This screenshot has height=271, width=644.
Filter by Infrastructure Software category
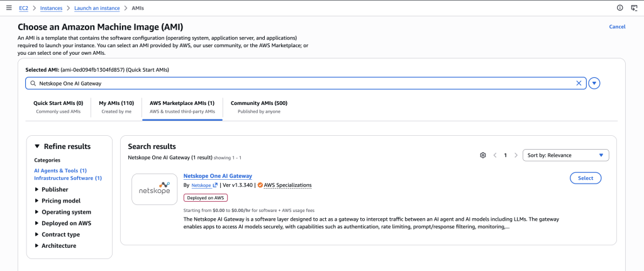pyautogui.click(x=68, y=178)
